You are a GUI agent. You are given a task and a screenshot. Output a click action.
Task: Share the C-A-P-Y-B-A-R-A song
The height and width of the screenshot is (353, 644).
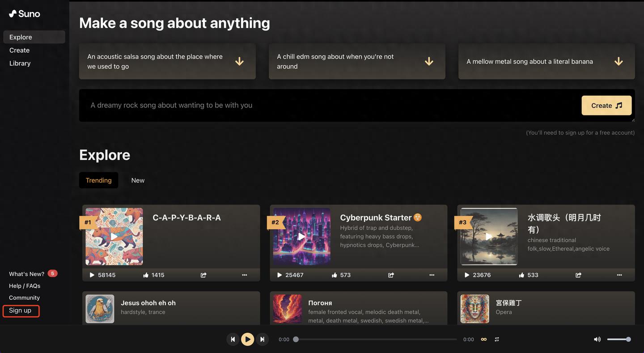click(203, 275)
